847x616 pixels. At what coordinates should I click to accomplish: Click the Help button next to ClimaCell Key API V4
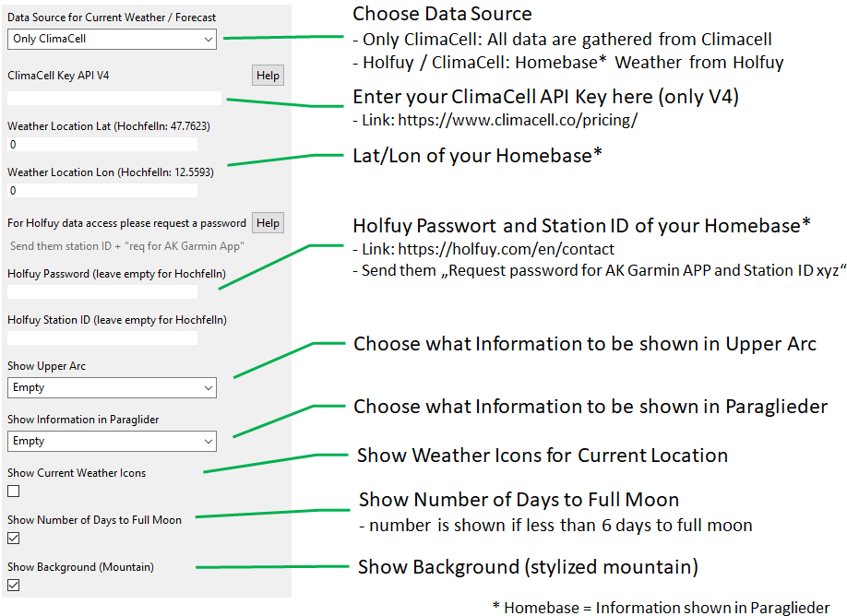[268, 75]
